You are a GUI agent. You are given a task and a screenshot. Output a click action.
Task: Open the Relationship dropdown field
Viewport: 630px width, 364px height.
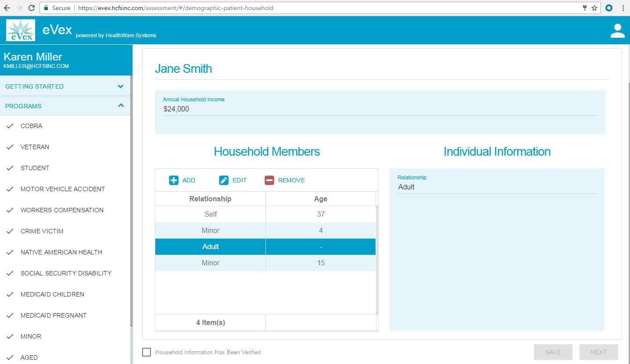pos(497,187)
